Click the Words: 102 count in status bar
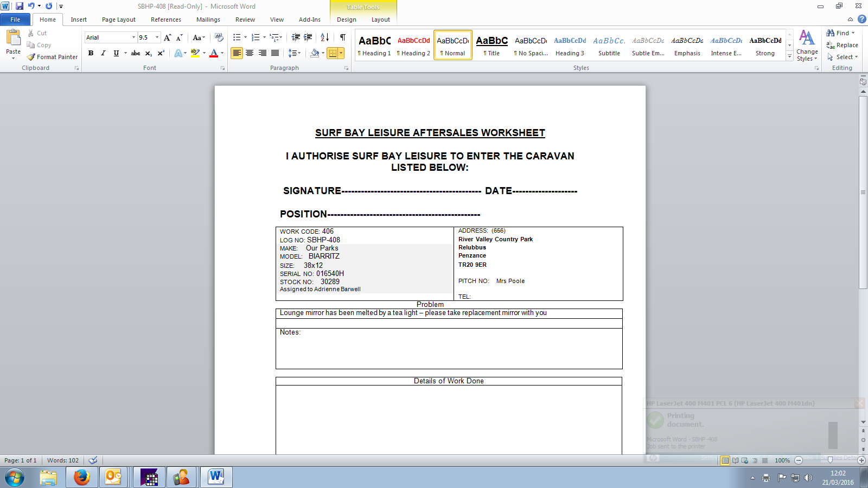The height and width of the screenshot is (488, 868). click(63, 460)
